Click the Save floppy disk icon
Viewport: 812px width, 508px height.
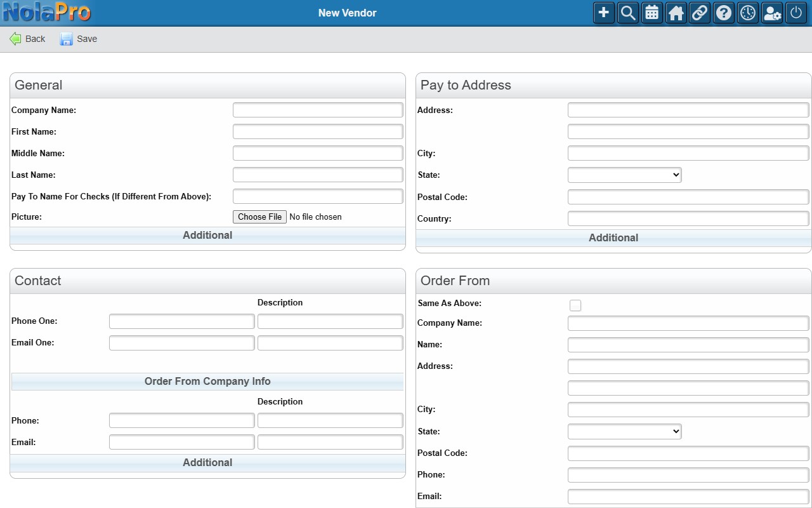point(67,39)
